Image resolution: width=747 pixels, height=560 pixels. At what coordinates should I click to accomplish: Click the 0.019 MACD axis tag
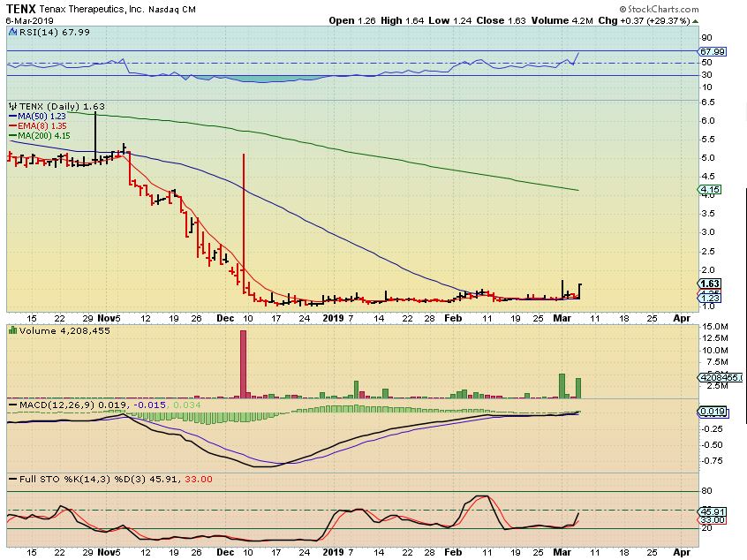(x=713, y=412)
